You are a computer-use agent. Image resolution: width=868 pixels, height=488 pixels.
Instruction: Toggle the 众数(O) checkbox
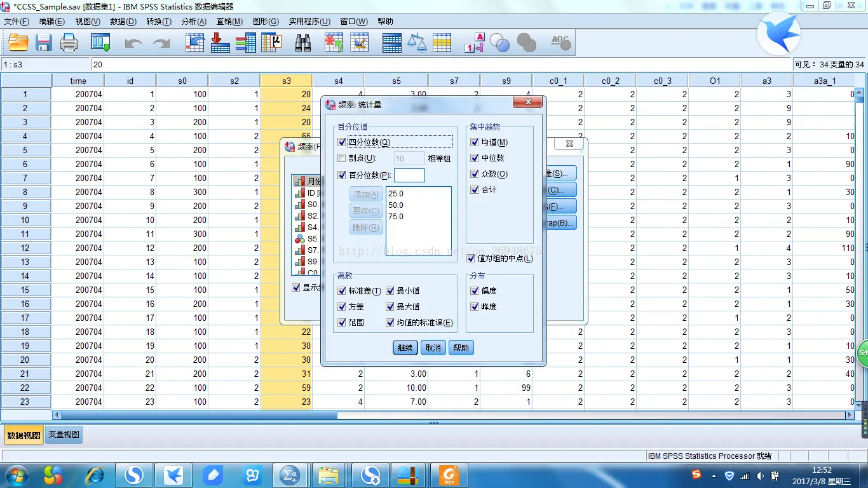click(475, 174)
